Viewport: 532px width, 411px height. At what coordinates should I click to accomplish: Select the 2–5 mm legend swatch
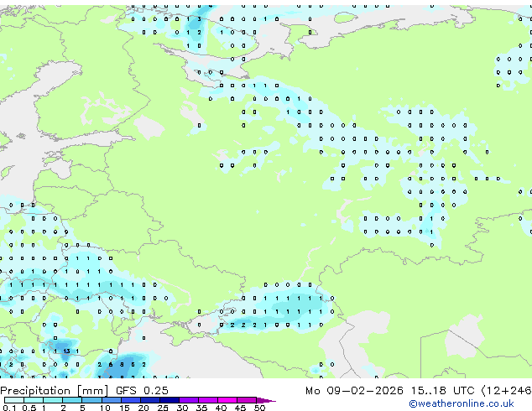[72, 400]
